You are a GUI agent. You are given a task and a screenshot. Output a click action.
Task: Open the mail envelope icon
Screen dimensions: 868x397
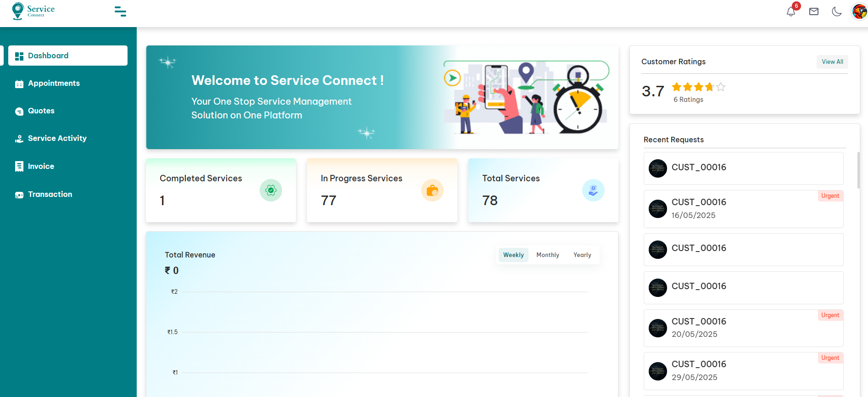(x=814, y=11)
